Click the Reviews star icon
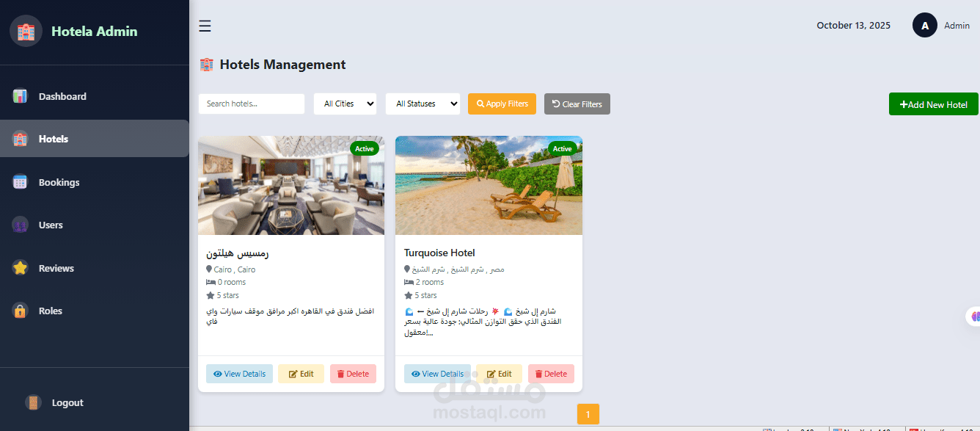Viewport: 980px width, 431px height. tap(20, 268)
